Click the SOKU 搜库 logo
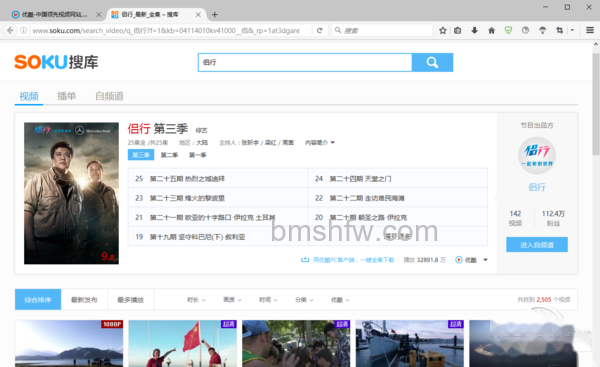600x367 pixels. click(x=56, y=62)
